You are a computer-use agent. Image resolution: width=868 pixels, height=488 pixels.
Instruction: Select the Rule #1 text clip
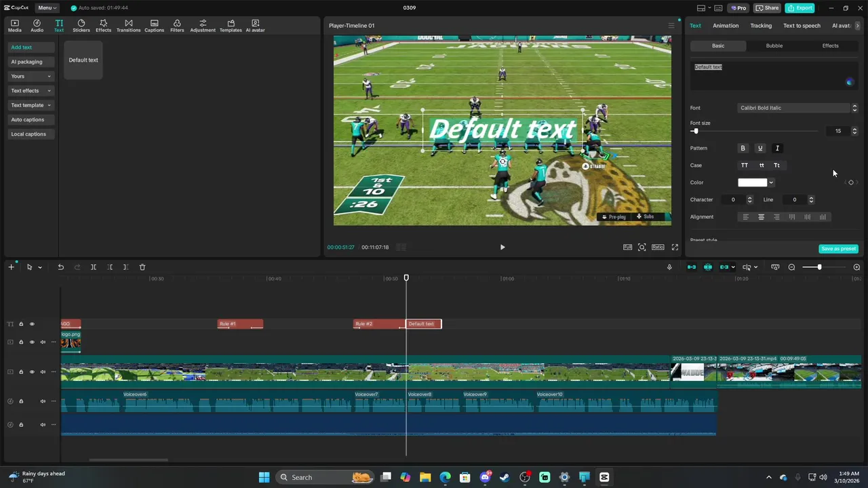pos(240,324)
